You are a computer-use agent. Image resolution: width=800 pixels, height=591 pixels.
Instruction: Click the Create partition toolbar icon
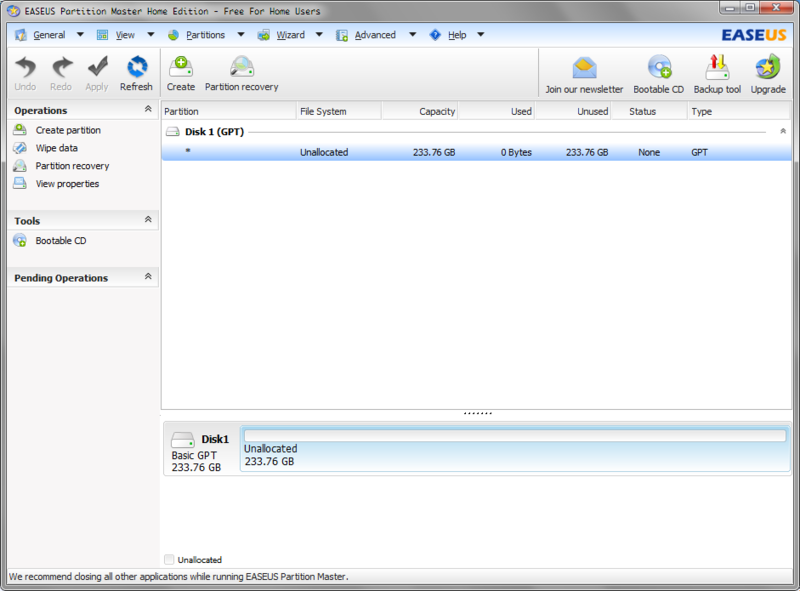(181, 67)
